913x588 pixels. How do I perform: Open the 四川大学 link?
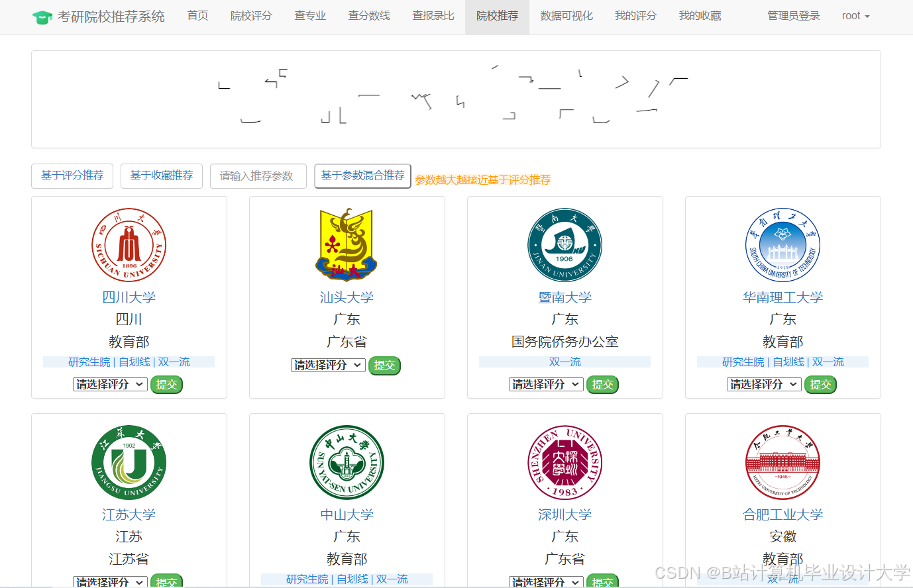[129, 297]
